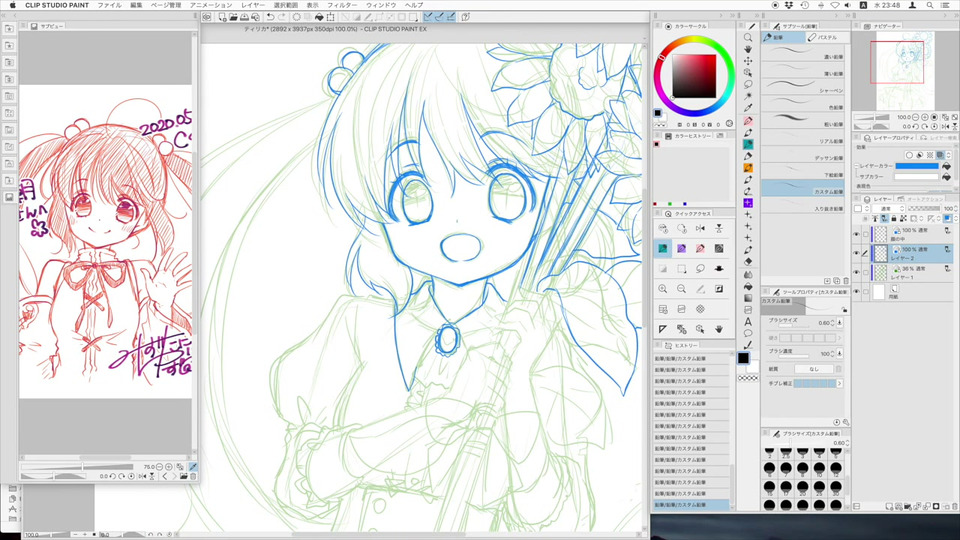Hide the レイヤー 2 layer with eye icon
Viewport: 960px width, 540px height.
point(857,253)
